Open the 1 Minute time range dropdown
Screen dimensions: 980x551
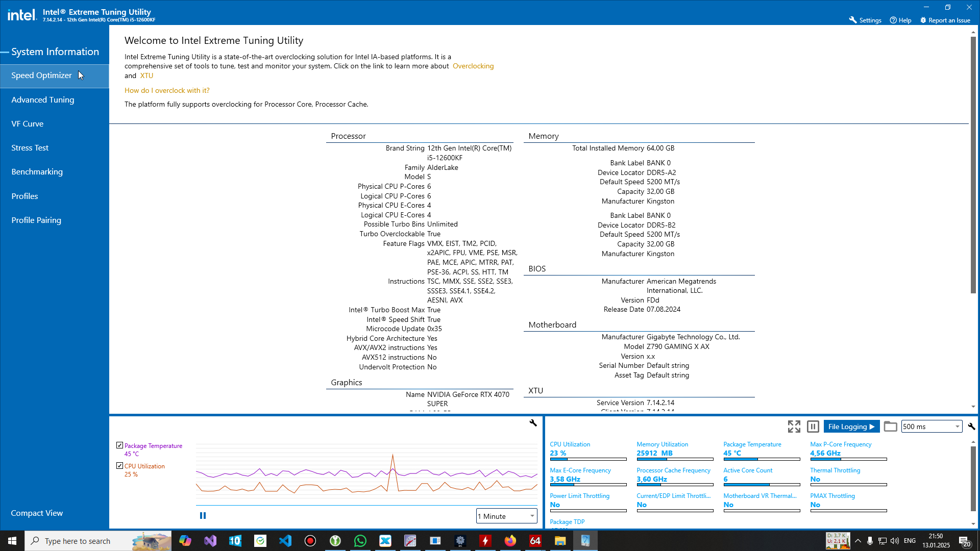pyautogui.click(x=506, y=516)
